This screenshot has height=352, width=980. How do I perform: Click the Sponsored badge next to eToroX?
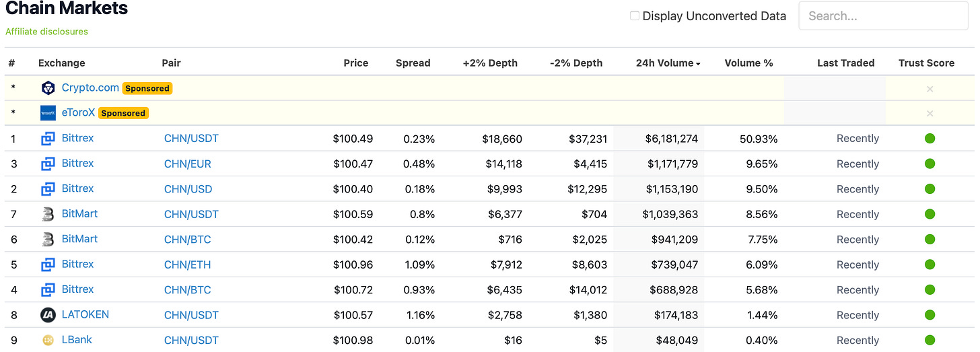point(123,113)
